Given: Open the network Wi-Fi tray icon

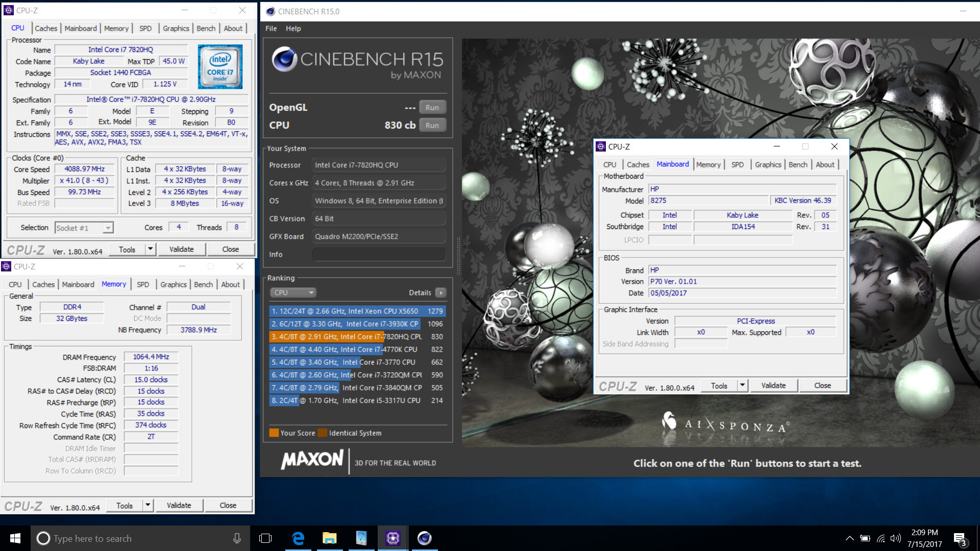Looking at the screenshot, I should coord(880,538).
